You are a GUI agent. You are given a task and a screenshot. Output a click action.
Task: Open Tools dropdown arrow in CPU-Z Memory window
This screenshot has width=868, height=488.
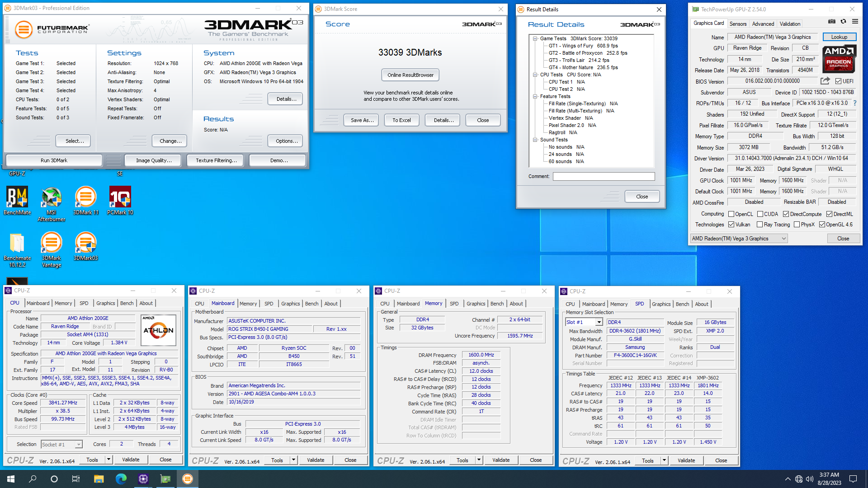pos(479,460)
